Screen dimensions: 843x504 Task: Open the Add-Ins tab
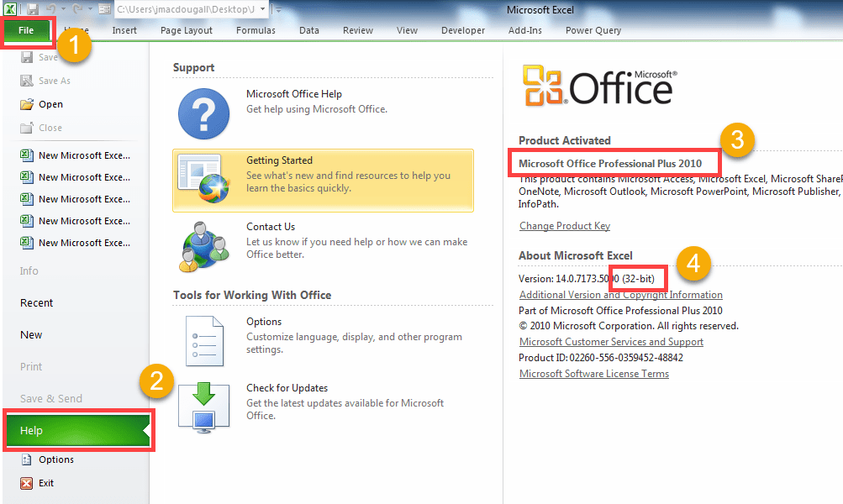tap(525, 30)
